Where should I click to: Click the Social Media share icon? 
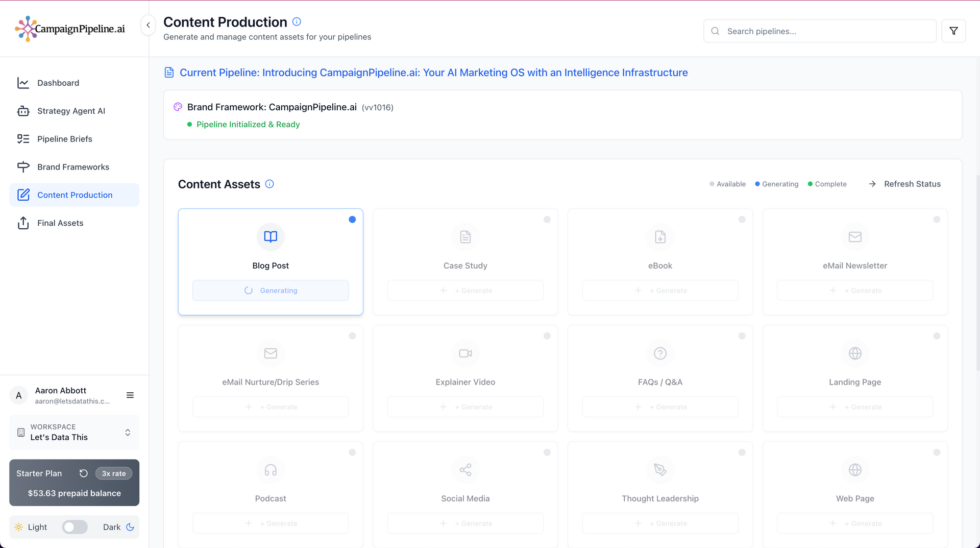[465, 470]
